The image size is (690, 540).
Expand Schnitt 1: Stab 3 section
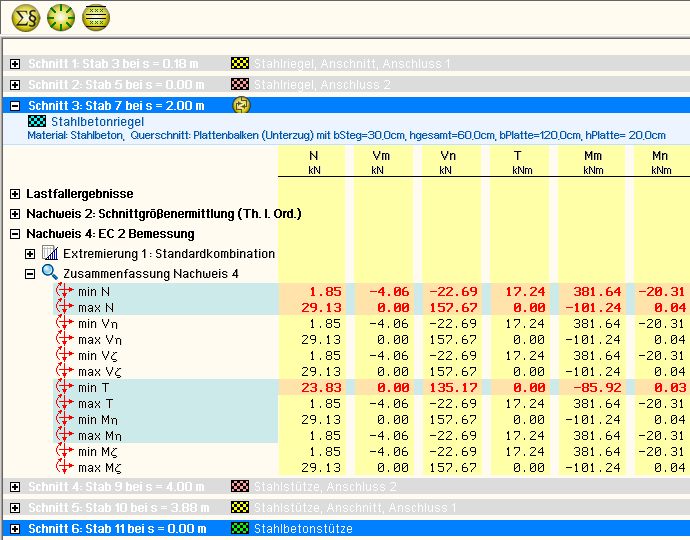[15, 64]
